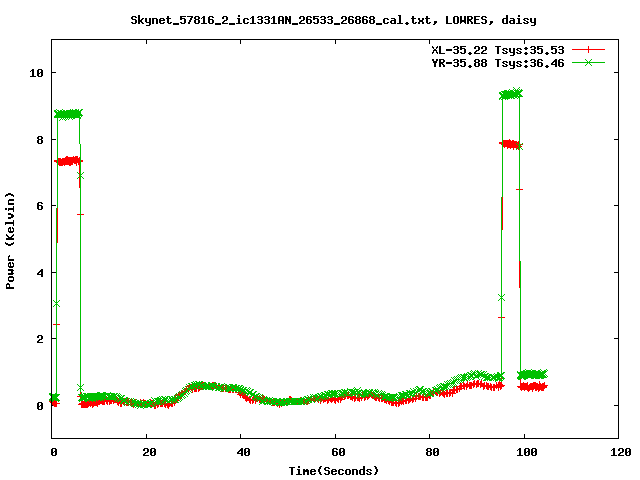
Task: Click the x-axis tick label 80
Action: click(432, 452)
